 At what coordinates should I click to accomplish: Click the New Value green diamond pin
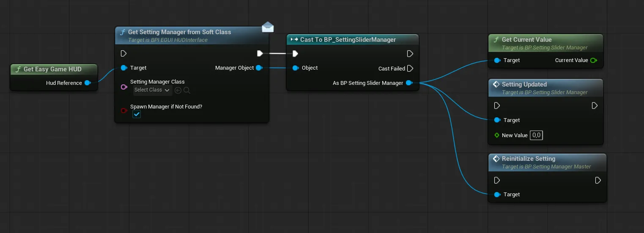click(x=497, y=135)
